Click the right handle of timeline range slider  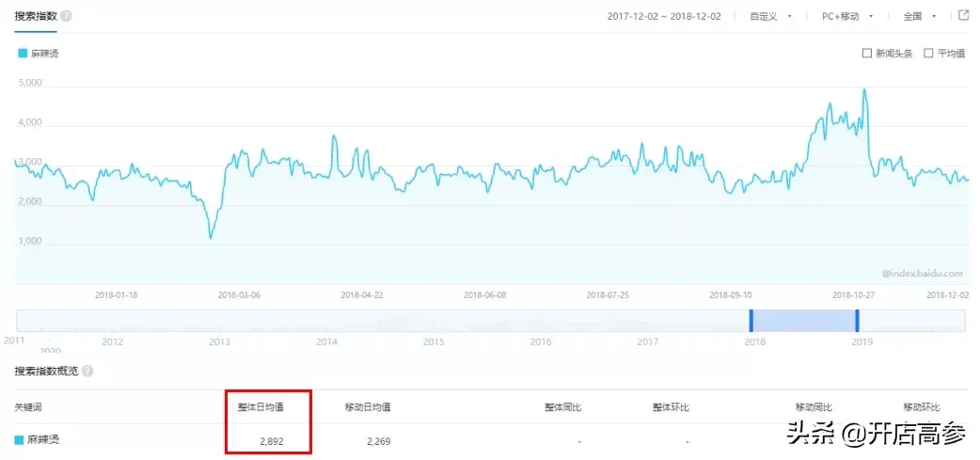tap(857, 321)
